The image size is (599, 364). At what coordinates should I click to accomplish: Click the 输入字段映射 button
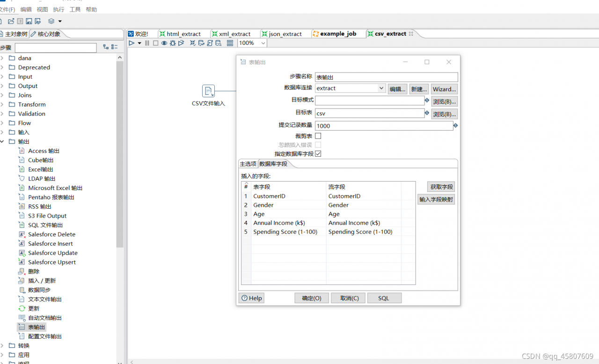[x=436, y=199]
